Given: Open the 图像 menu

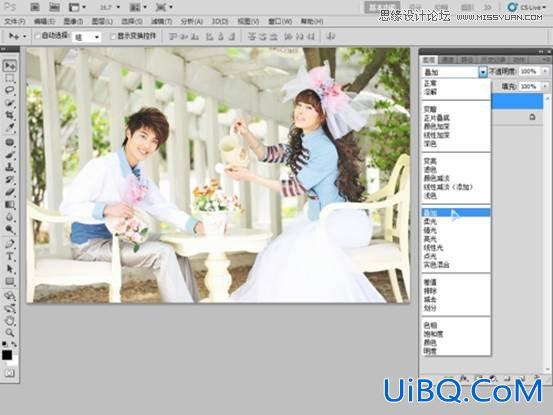Looking at the screenshot, I should coord(73,22).
